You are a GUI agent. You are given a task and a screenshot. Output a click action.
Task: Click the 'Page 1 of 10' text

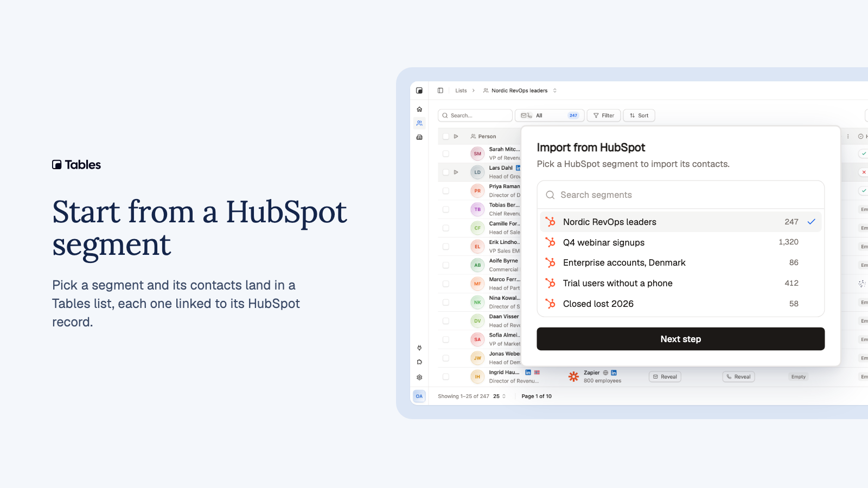click(x=537, y=396)
